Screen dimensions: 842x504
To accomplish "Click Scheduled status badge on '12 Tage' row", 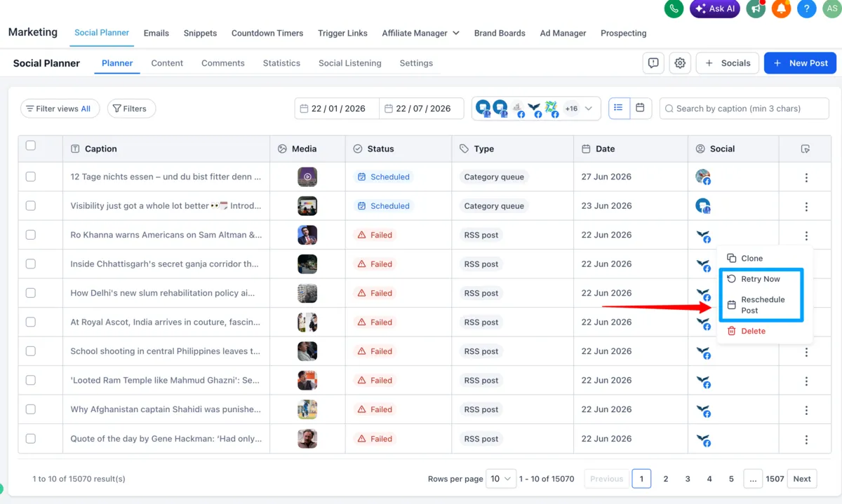I will (383, 177).
